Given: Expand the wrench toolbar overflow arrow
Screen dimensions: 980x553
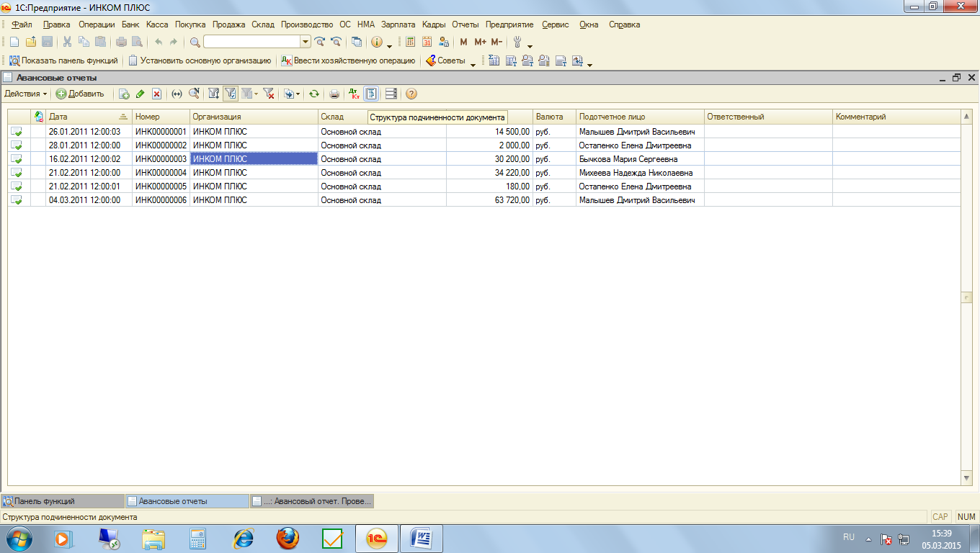Looking at the screenshot, I should [x=530, y=46].
